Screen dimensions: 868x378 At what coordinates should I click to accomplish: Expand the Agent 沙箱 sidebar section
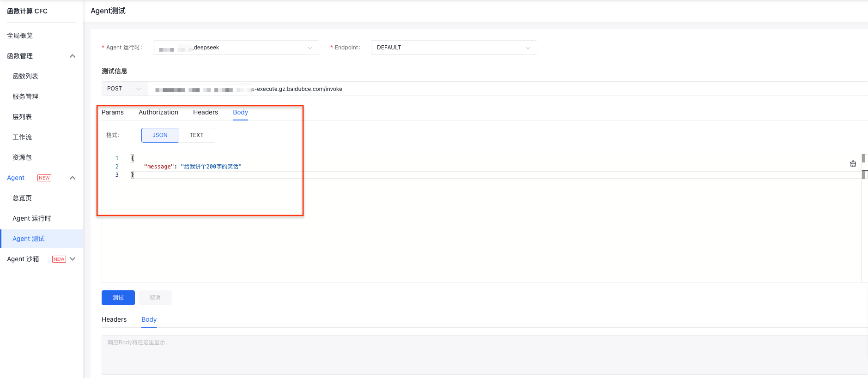72,259
